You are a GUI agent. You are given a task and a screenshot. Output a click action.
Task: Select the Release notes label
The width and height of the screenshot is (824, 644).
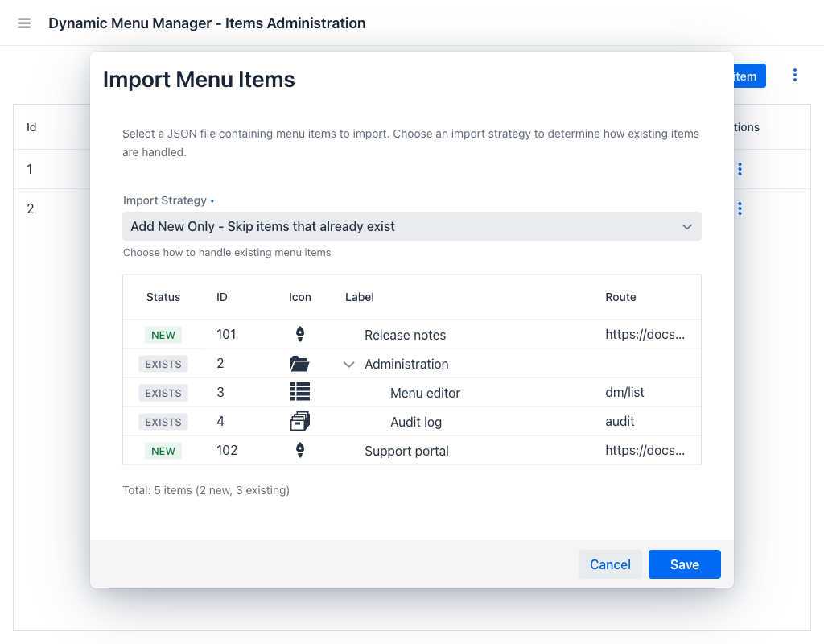[406, 335]
